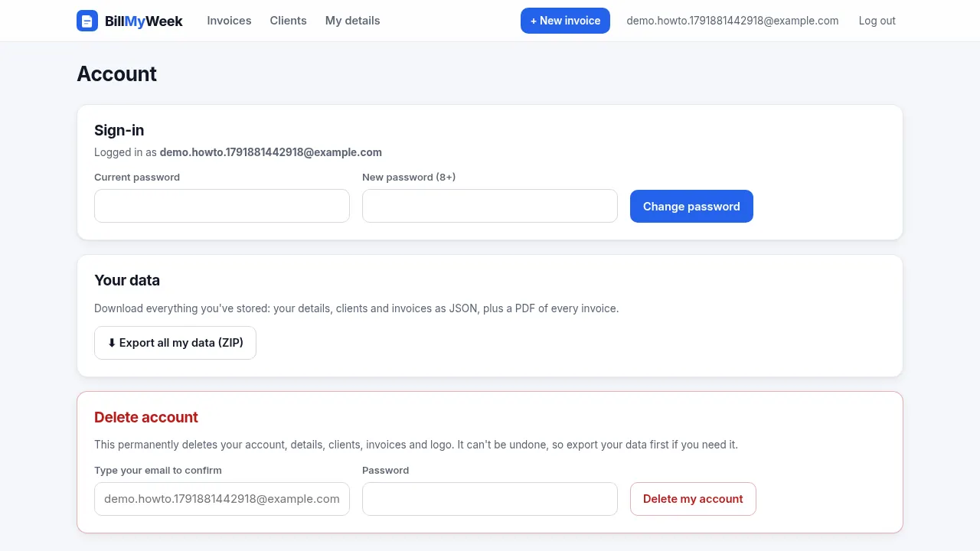Image resolution: width=980 pixels, height=551 pixels.
Task: Click the 'Password' label in Delete account
Action: click(x=386, y=471)
